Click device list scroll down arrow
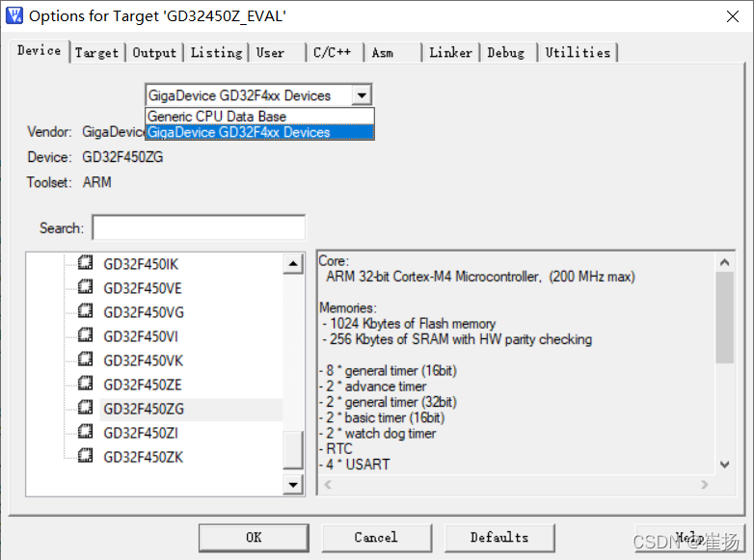 point(293,485)
